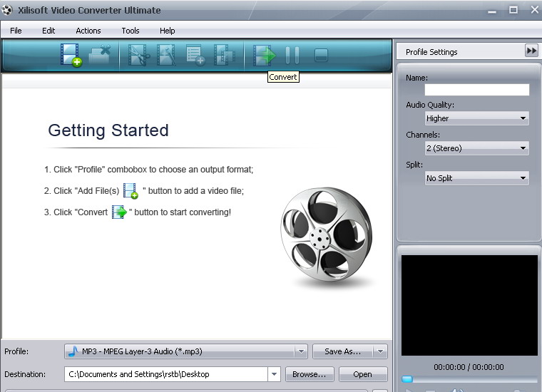Open the Effects toolbar icon
The width and height of the screenshot is (542, 392).
coord(167,55)
